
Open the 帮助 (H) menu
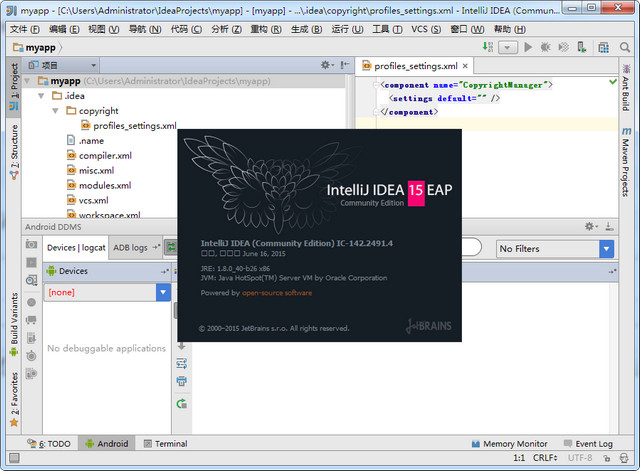click(x=509, y=29)
